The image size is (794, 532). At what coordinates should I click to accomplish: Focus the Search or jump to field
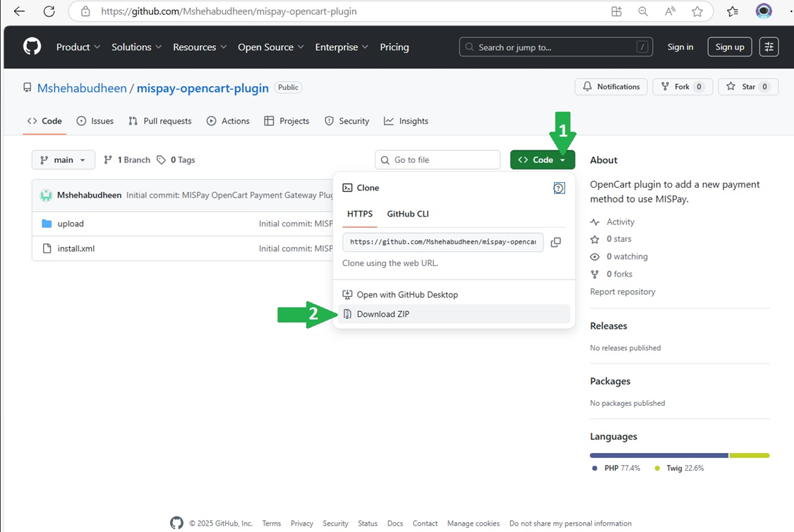tap(556, 47)
